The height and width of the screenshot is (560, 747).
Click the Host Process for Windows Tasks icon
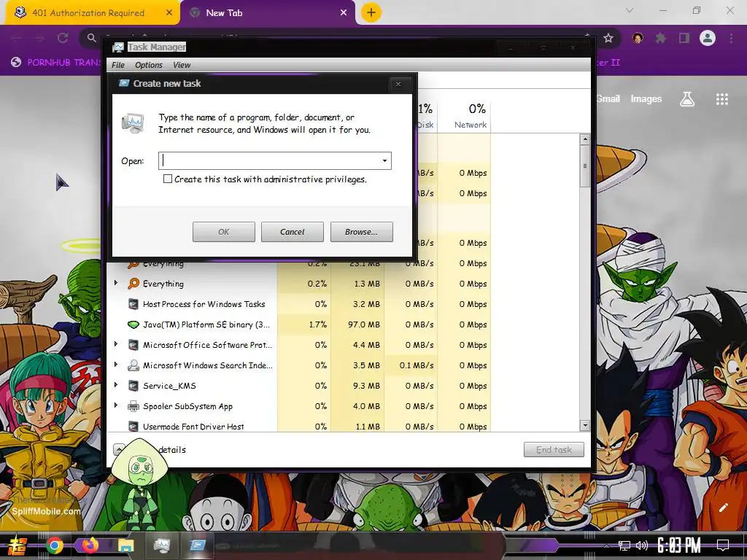tap(133, 304)
